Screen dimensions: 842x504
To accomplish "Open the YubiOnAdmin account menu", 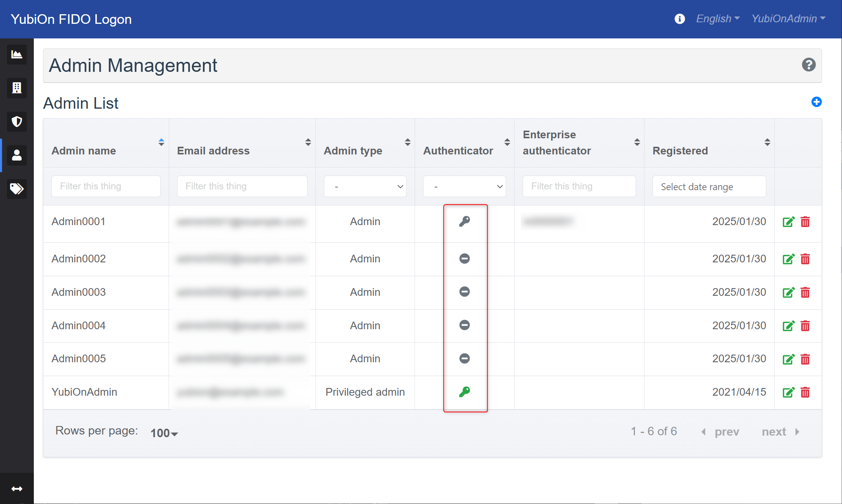I will point(789,18).
